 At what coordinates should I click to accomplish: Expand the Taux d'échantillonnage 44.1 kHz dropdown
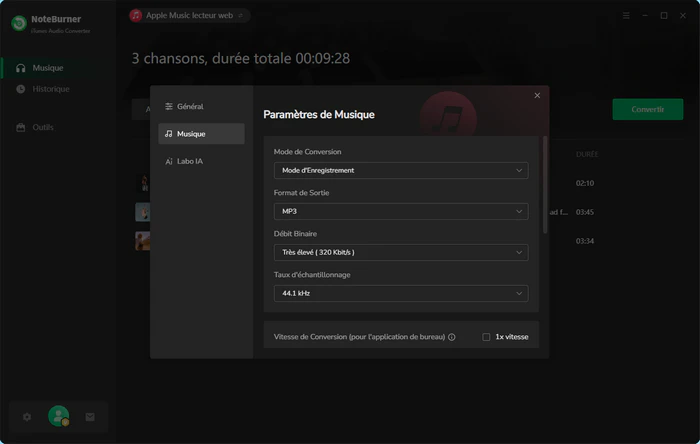click(401, 294)
